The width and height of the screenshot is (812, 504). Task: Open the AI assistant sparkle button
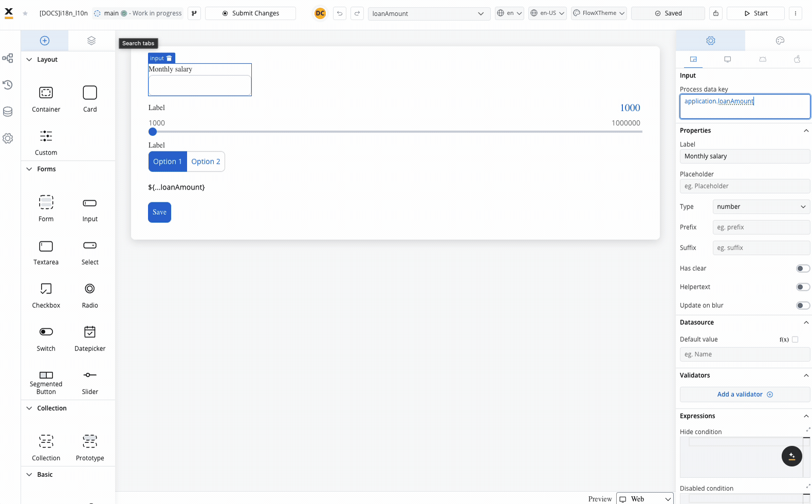pyautogui.click(x=792, y=456)
